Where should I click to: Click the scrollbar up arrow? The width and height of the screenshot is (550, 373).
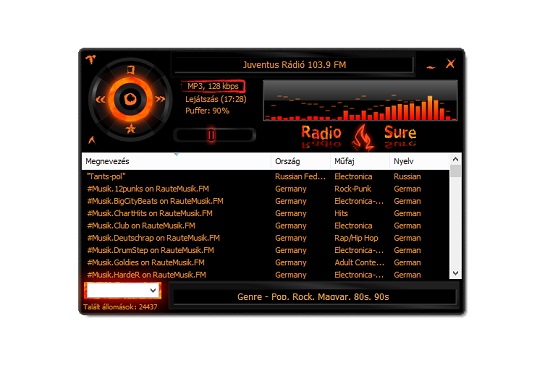tap(455, 159)
